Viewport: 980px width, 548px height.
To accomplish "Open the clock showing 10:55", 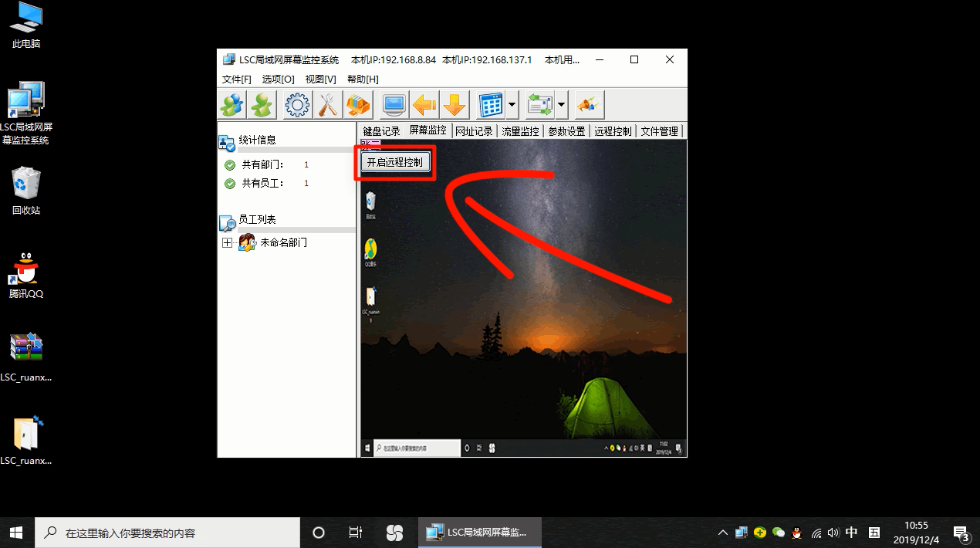I will tap(916, 533).
